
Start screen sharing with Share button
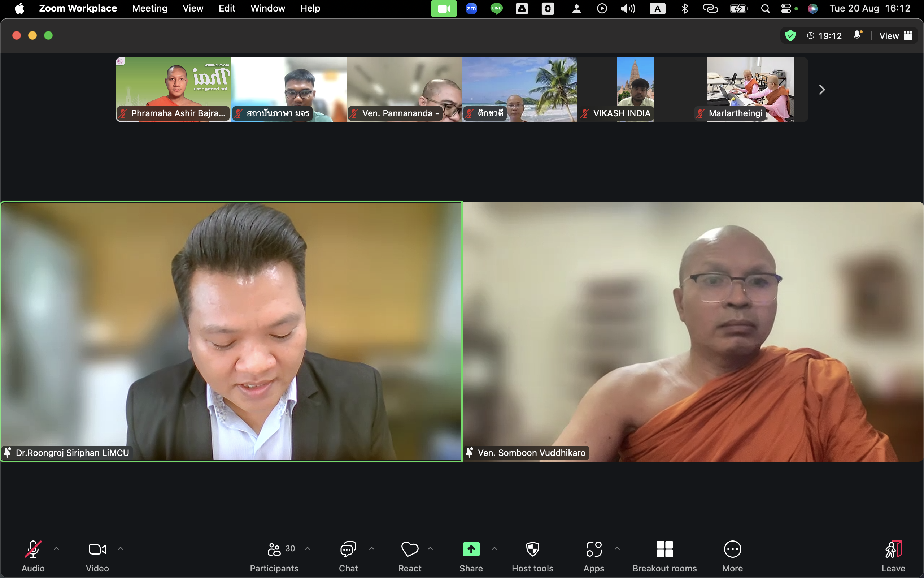471,556
